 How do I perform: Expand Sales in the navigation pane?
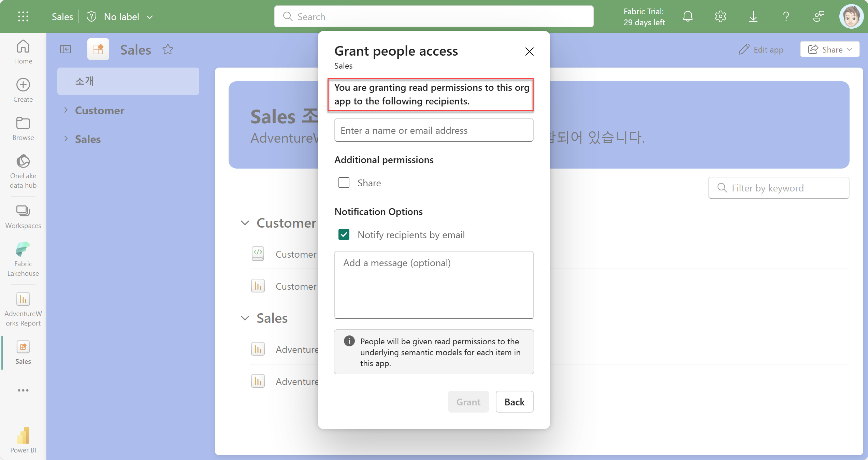click(66, 139)
